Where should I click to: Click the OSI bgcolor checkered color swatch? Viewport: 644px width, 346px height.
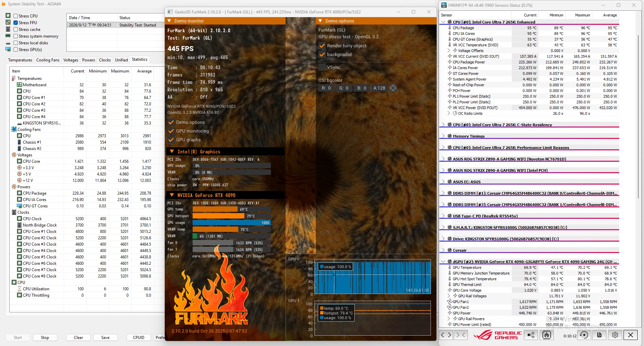point(393,88)
